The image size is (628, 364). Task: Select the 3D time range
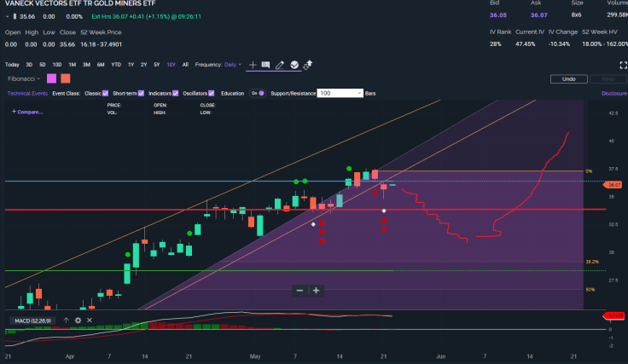[x=29, y=65]
